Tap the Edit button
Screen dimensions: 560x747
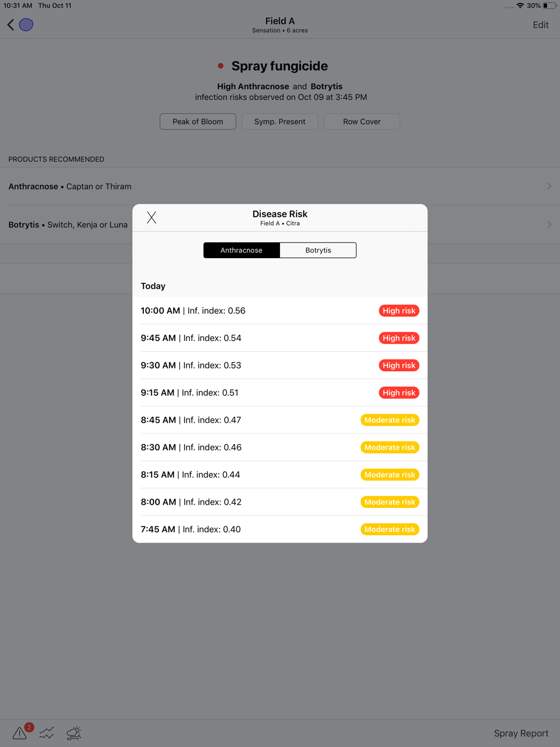click(x=540, y=25)
